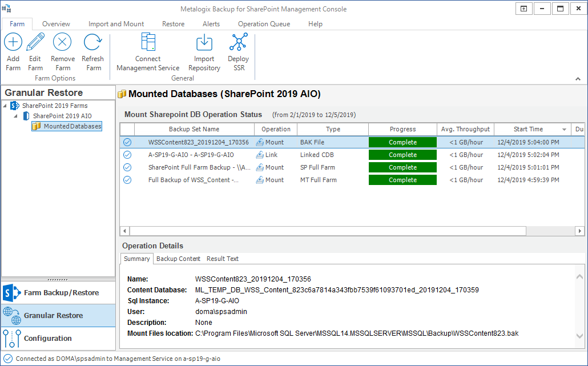This screenshot has height=366, width=588.
Task: Open the Farm ribbon tab
Action: 17,23
